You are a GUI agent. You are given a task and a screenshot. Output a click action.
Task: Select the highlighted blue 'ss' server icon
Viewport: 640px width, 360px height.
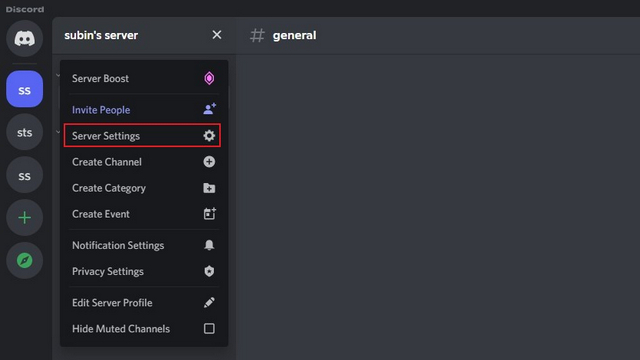point(24,89)
